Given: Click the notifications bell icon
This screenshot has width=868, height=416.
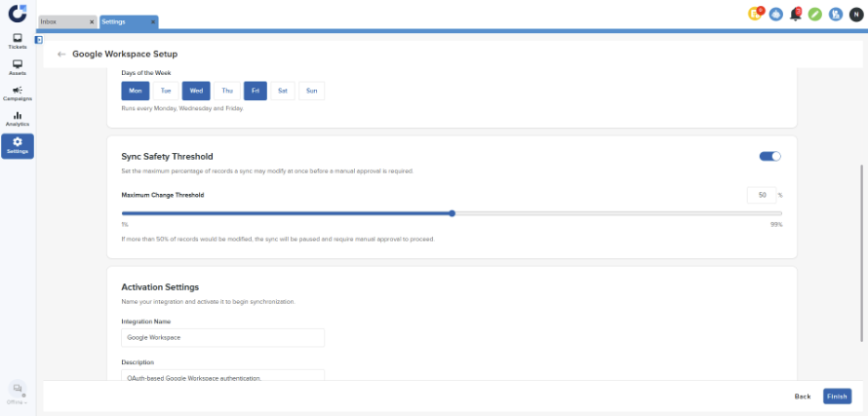Looking at the screenshot, I should pos(796,14).
